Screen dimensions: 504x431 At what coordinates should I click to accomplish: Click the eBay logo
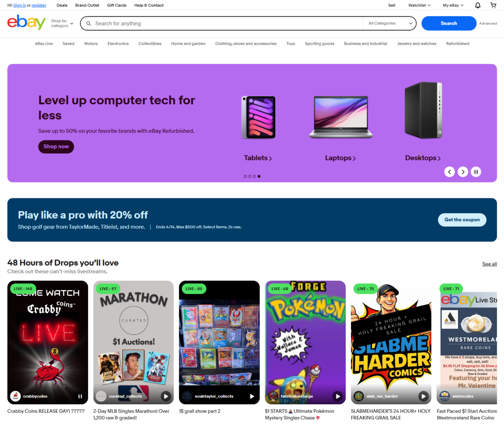coord(26,22)
